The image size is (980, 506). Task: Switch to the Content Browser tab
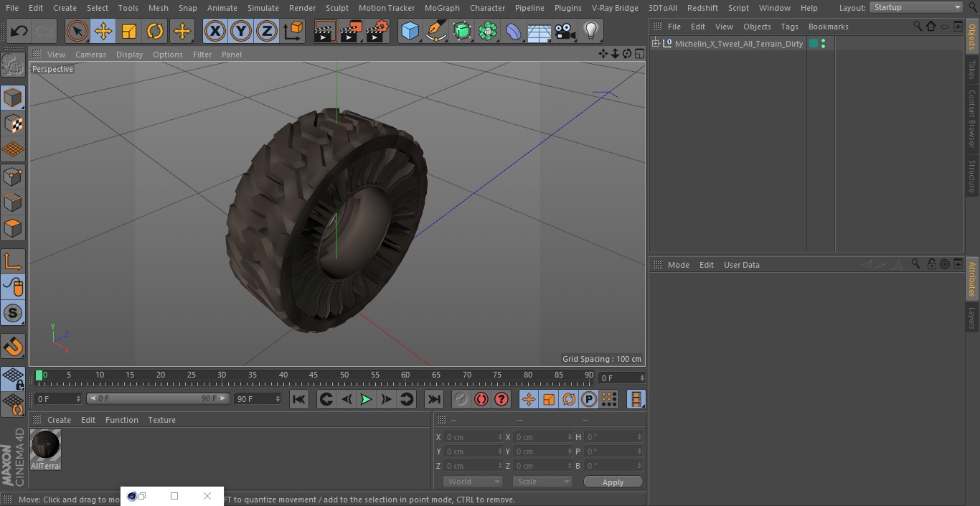pos(972,118)
